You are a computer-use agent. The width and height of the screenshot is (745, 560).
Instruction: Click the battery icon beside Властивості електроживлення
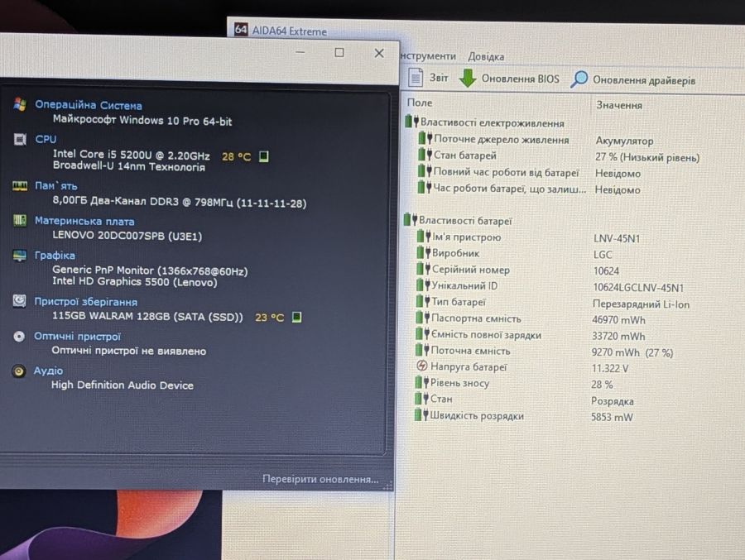coord(411,122)
